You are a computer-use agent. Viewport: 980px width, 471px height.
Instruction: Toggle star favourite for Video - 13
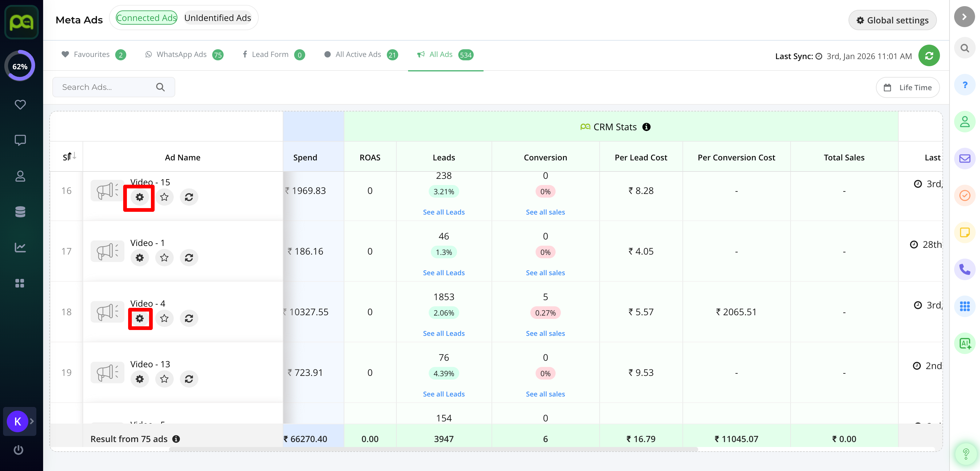(x=164, y=379)
